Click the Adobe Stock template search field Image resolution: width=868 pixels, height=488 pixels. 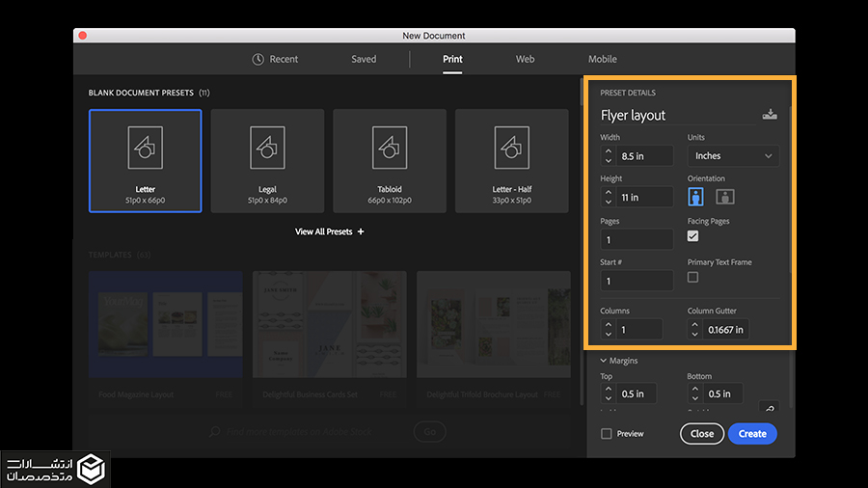click(x=299, y=431)
